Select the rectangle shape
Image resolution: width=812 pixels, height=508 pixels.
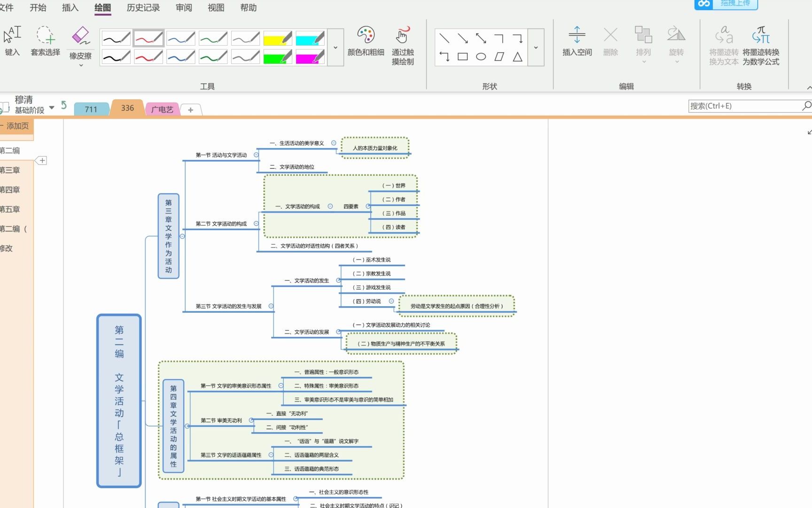pyautogui.click(x=462, y=57)
